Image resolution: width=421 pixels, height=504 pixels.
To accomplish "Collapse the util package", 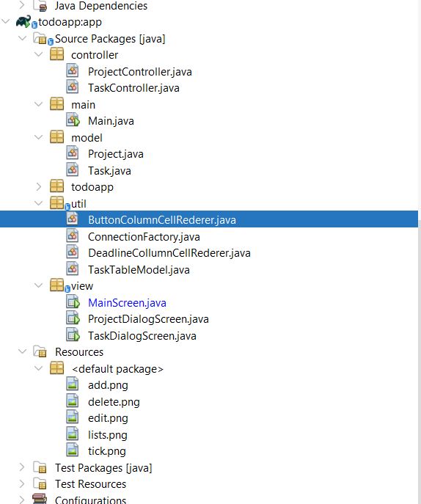I will click(39, 203).
